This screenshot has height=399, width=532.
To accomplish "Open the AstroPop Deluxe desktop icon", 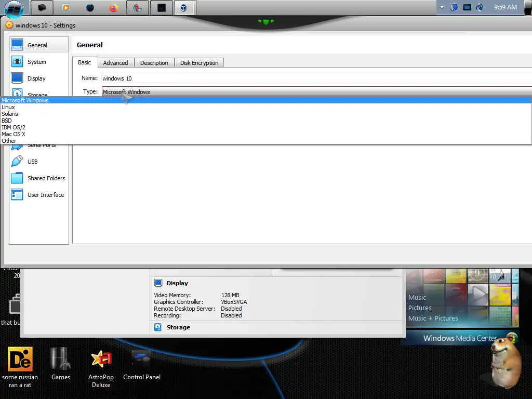I will click(x=101, y=368).
